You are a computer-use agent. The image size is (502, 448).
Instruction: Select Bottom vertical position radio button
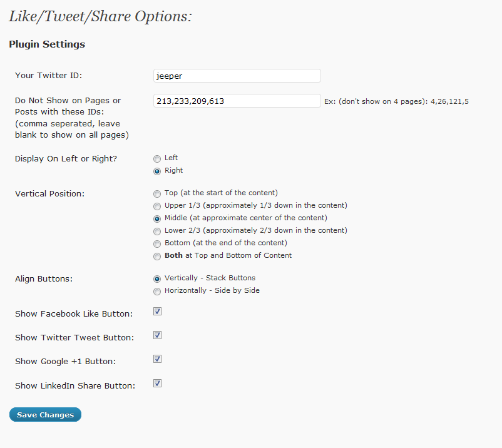[x=157, y=243]
